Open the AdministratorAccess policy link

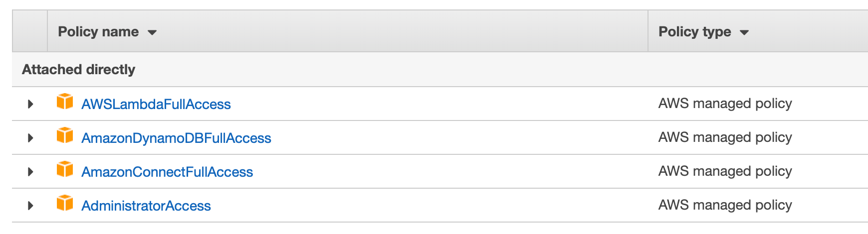click(x=146, y=206)
